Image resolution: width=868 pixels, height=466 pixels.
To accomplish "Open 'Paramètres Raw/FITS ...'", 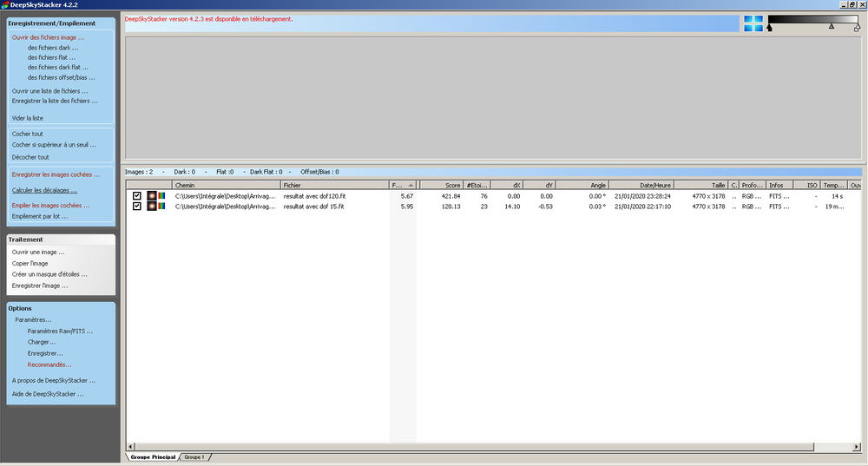I will pyautogui.click(x=60, y=331).
